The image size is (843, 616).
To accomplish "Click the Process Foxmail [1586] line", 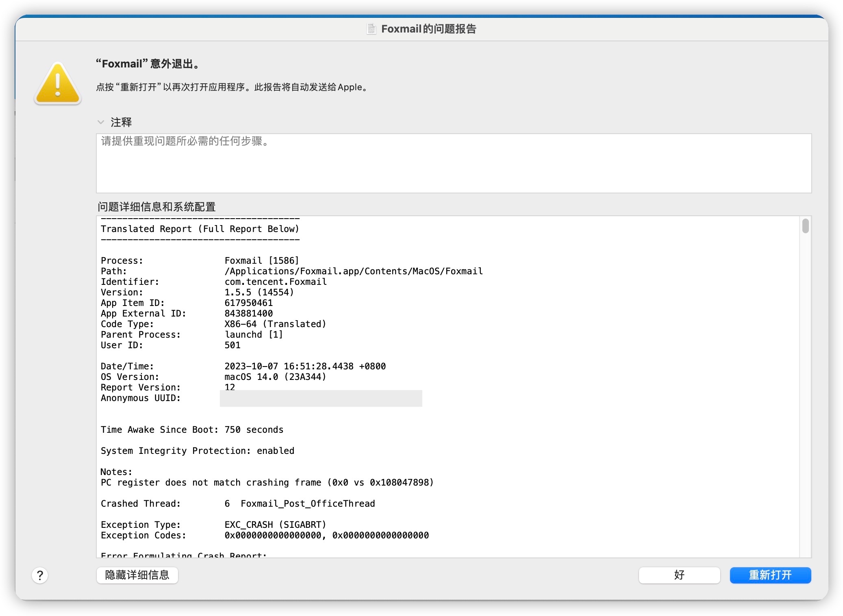I will [261, 260].
